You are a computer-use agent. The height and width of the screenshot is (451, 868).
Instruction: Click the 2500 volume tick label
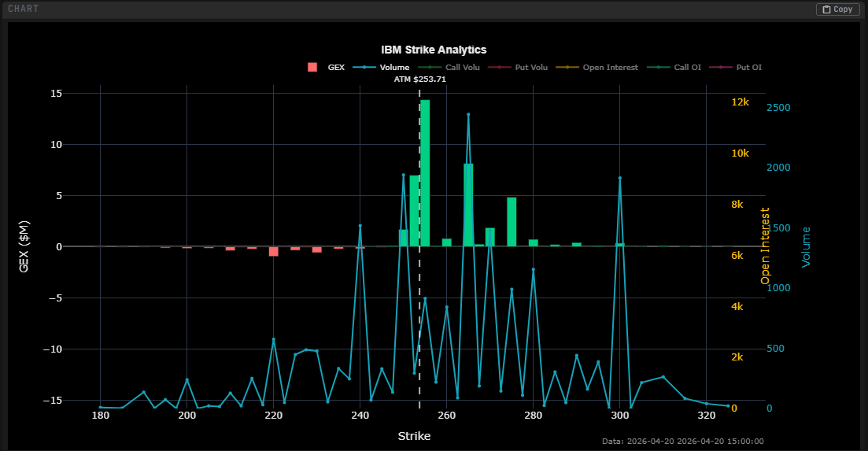coord(778,107)
